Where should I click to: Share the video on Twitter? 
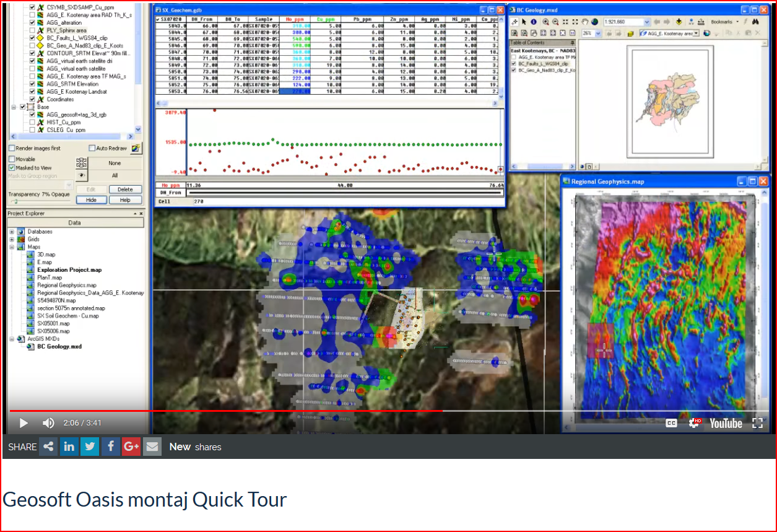90,447
